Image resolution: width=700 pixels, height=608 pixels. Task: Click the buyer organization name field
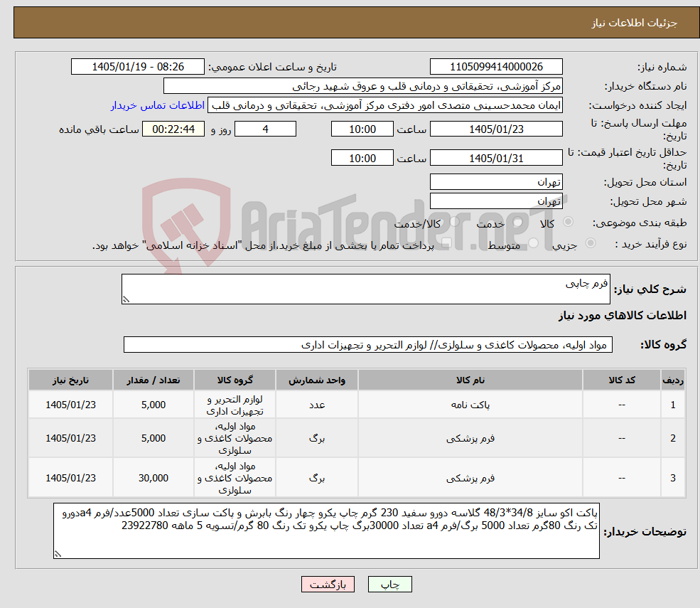point(363,86)
